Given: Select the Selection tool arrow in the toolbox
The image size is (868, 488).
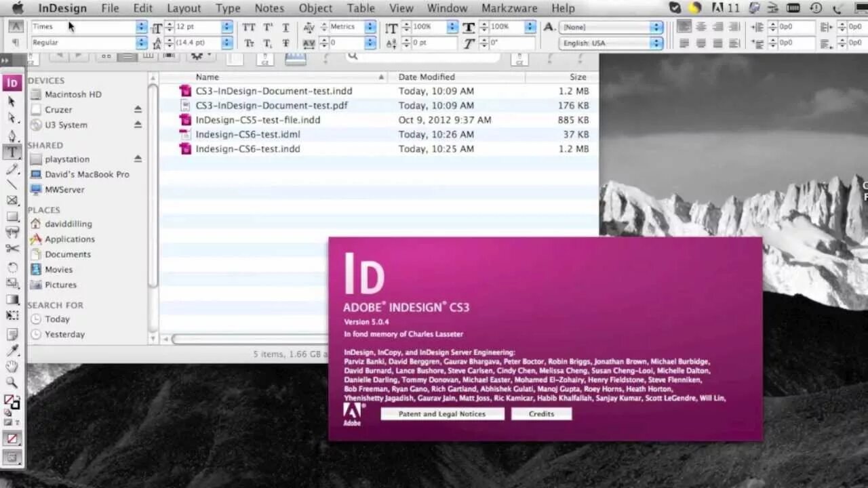Looking at the screenshot, I should (12, 101).
